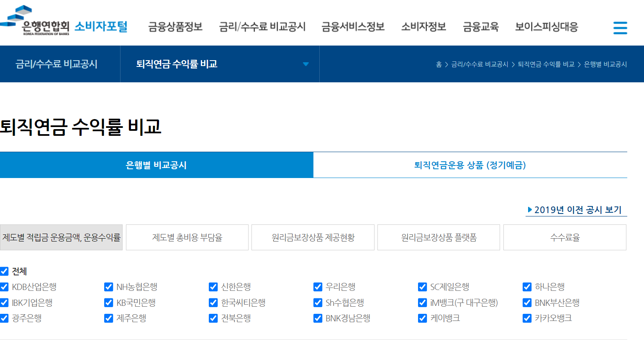
Task: Open the 금융상품정보 menu
Action: point(175,26)
